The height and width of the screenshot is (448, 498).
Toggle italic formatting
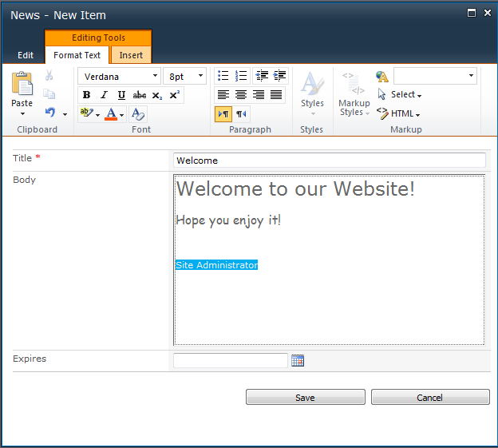click(x=104, y=95)
